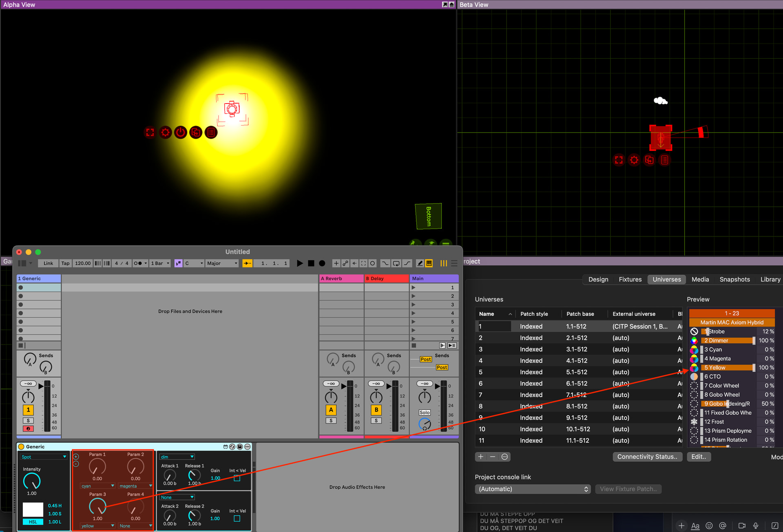Switch to the Fixtures tab
The image size is (783, 532).
[630, 279]
